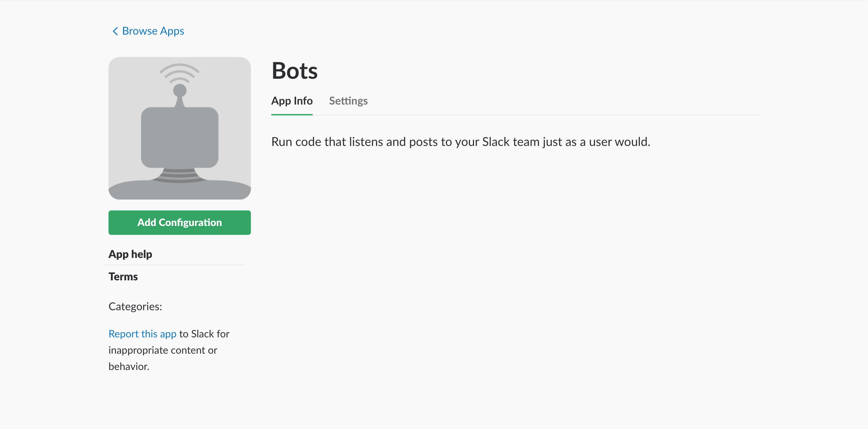This screenshot has height=429, width=868.
Task: Click the Bots robot app icon
Action: [180, 128]
